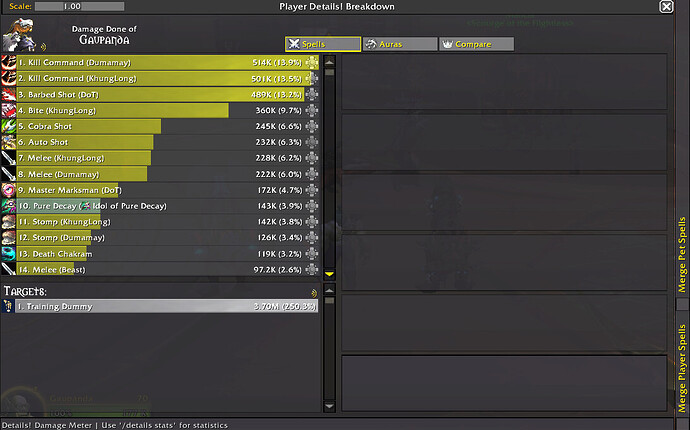Click the Gaupanda player class portrait
690x430 pixels.
[x=20, y=36]
